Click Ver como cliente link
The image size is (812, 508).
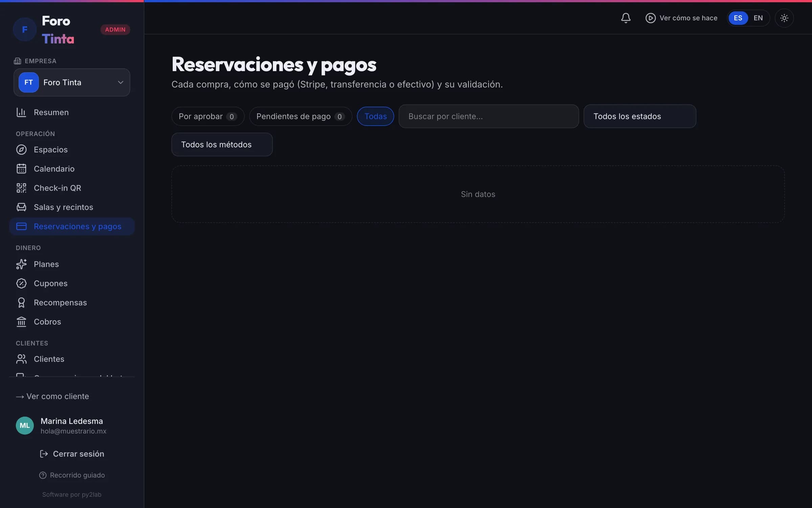(x=52, y=396)
